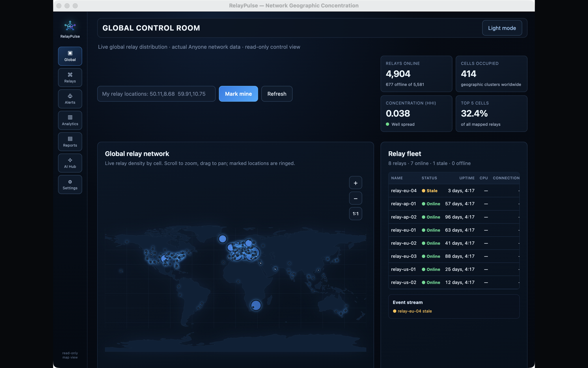588x368 pixels.
Task: Click the Refresh button
Action: pos(277,94)
